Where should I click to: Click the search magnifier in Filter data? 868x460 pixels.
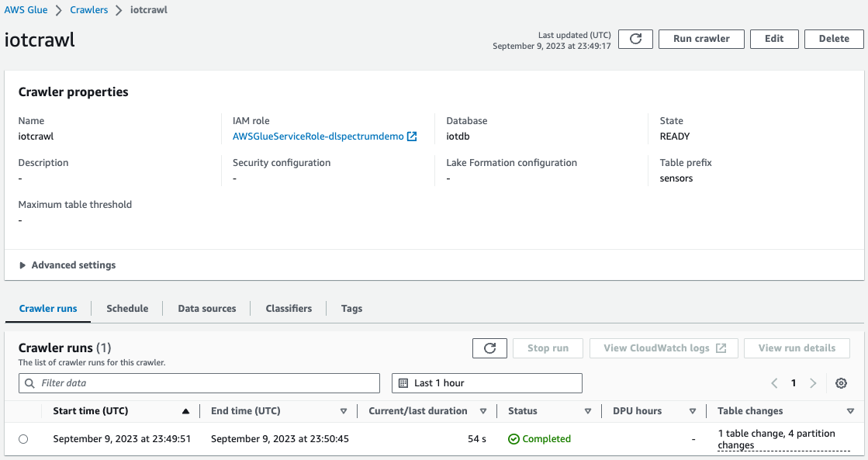click(x=30, y=383)
